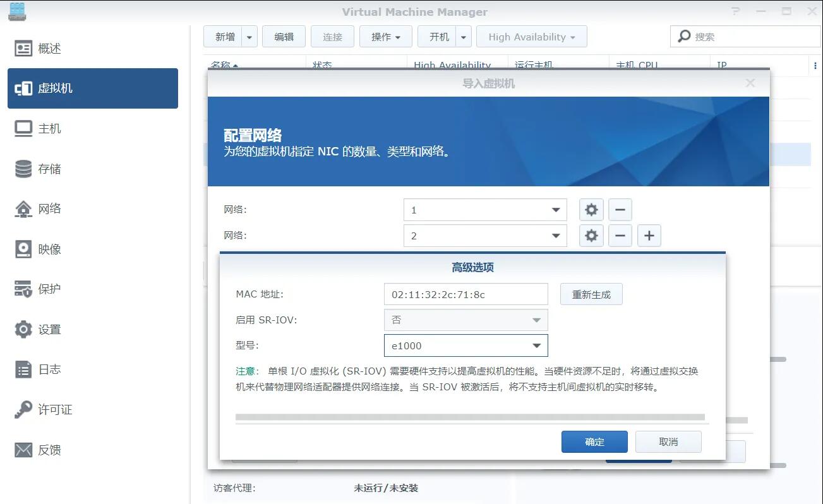Remove network 2 with minus button
The image size is (823, 504).
(620, 236)
